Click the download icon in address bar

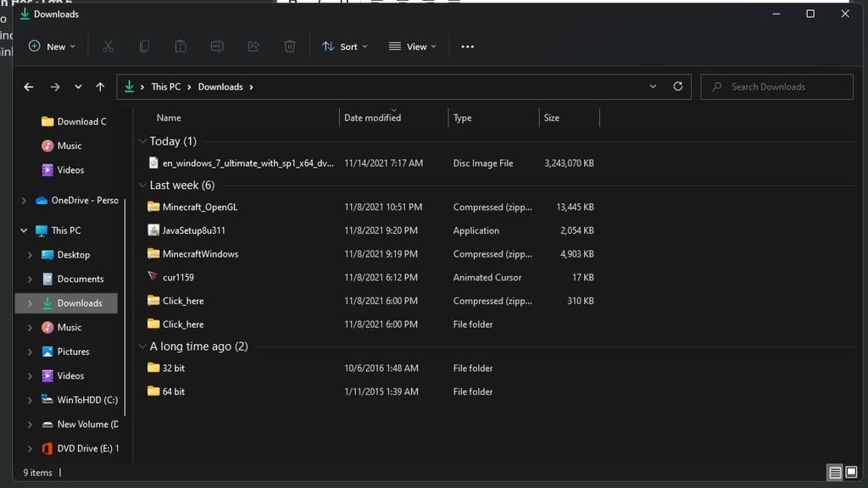(129, 86)
